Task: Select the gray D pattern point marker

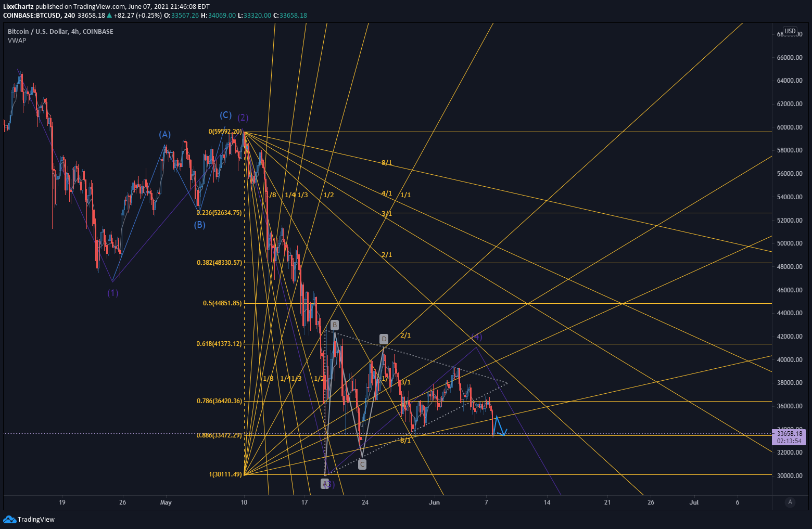Action: point(384,339)
